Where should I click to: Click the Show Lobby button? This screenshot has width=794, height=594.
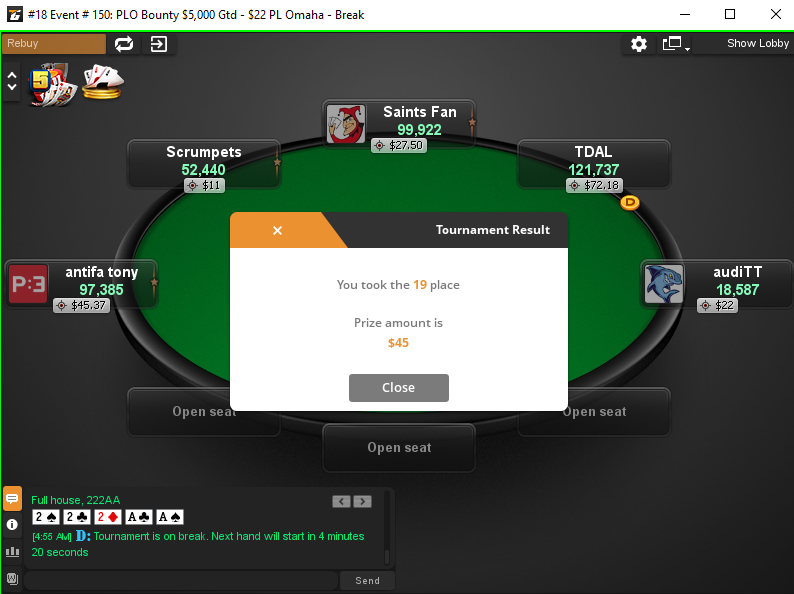tap(758, 44)
